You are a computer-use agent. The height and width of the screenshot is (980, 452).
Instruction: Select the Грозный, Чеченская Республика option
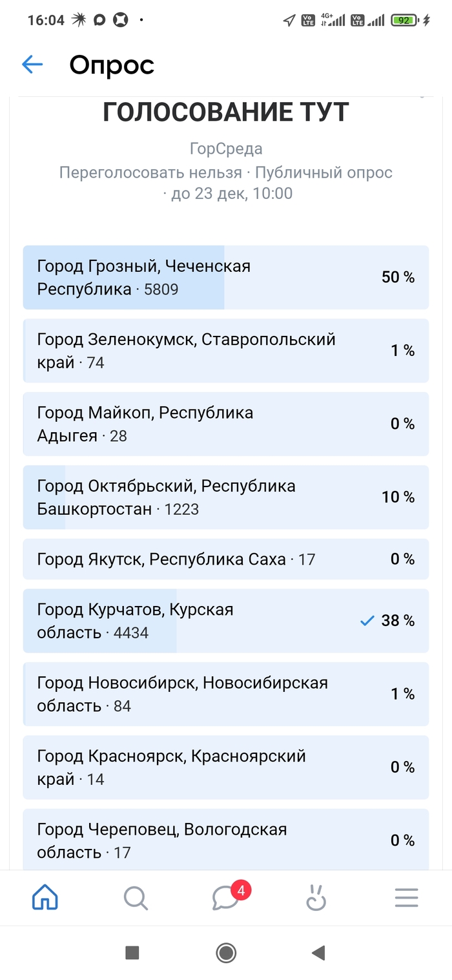226,277
